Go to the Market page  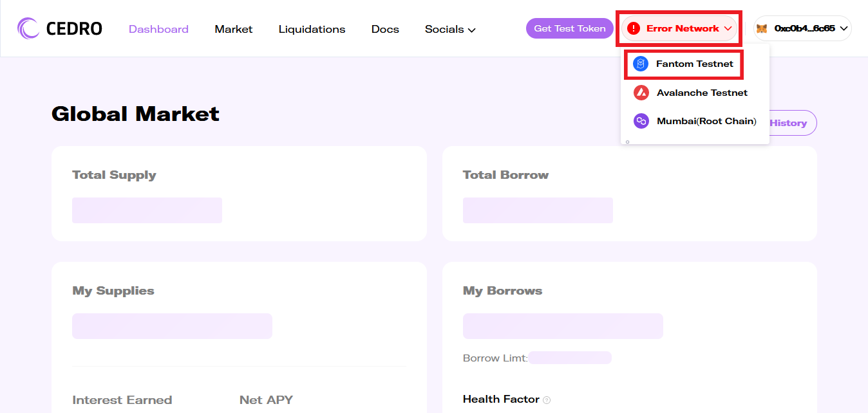pos(234,29)
